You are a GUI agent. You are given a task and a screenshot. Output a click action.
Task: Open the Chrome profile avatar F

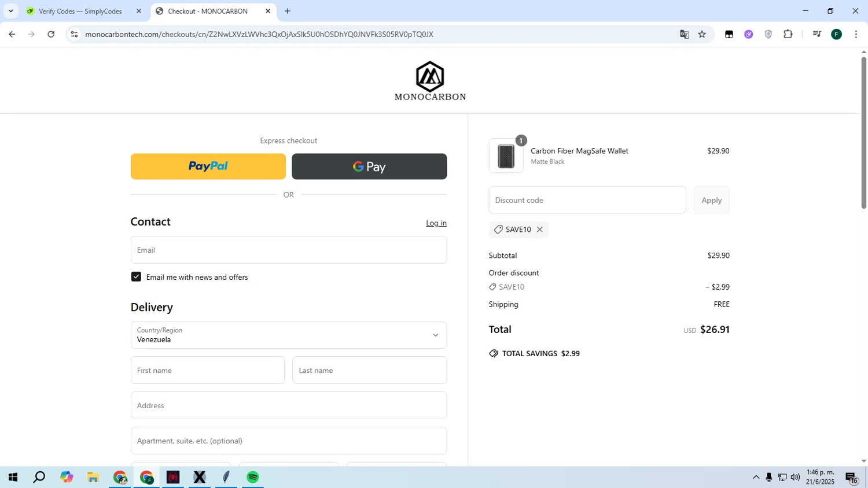837,34
